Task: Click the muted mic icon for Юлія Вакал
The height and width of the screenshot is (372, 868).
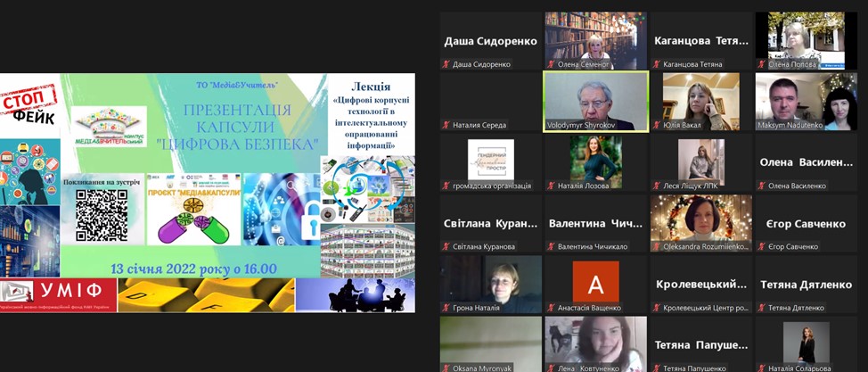Action: tap(656, 125)
